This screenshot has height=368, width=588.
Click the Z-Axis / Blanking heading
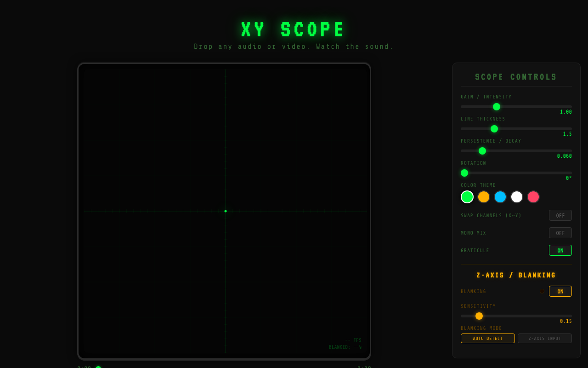click(x=516, y=276)
